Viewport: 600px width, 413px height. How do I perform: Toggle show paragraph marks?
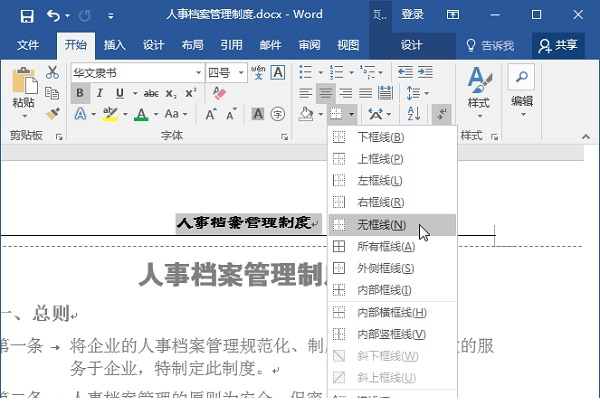(x=442, y=114)
